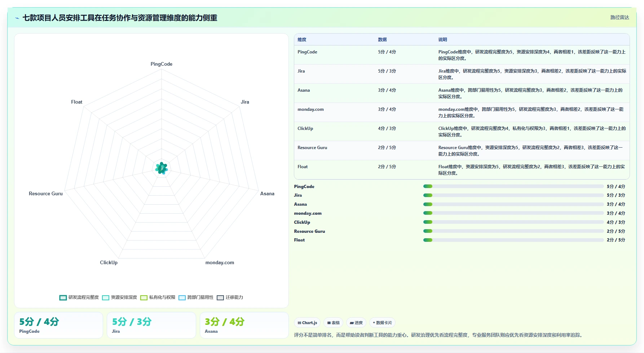This screenshot has width=644, height=353.
Task: Click the 路径雷达 label in header
Action: coord(619,17)
